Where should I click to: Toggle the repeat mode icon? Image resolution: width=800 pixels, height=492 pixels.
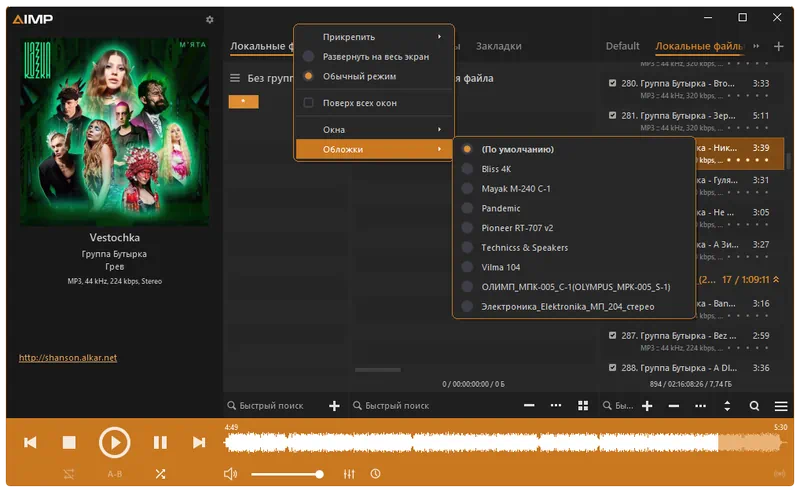69,474
